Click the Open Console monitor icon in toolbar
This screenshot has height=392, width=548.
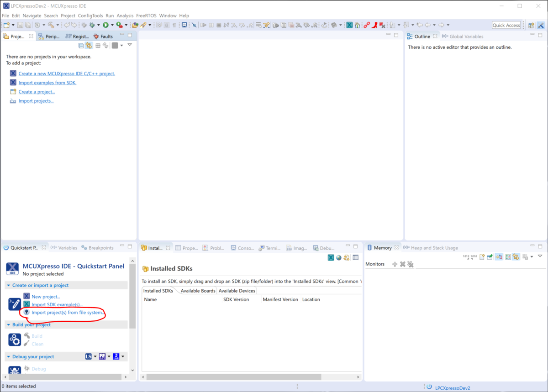tap(184, 25)
